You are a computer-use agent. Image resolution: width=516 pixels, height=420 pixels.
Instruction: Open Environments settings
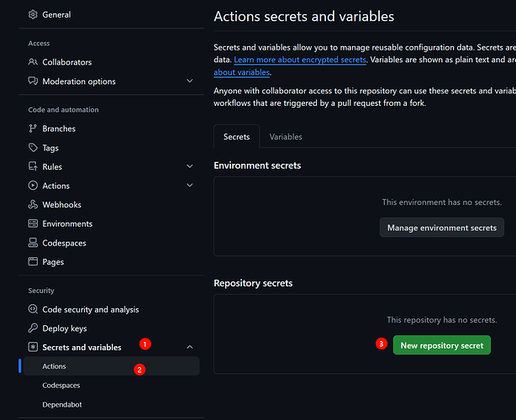coord(67,223)
